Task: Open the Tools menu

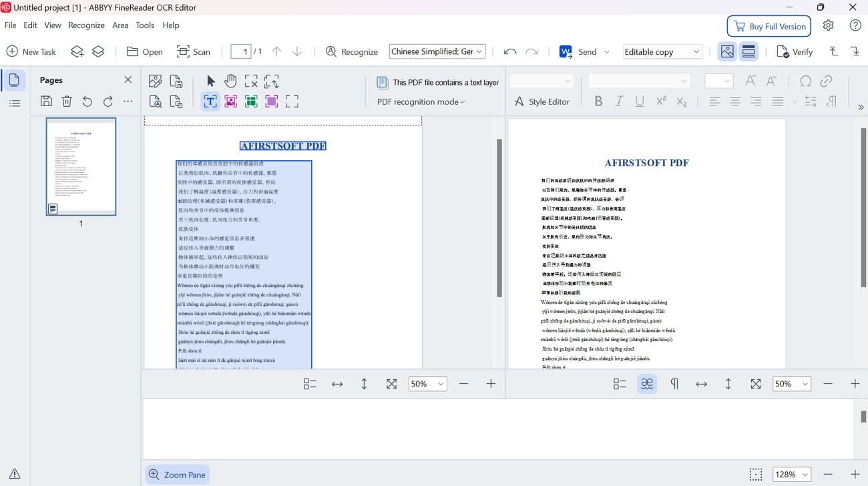Action: 145,25
